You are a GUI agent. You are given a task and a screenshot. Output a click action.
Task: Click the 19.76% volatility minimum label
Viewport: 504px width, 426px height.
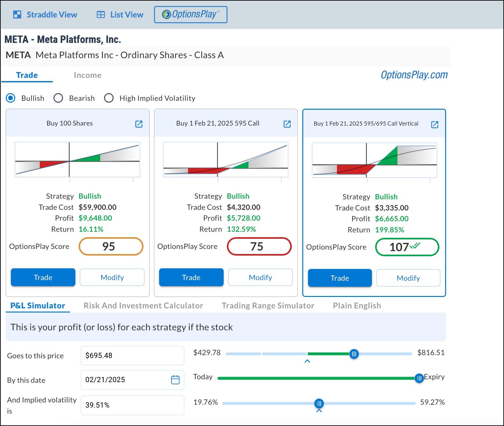pos(206,402)
